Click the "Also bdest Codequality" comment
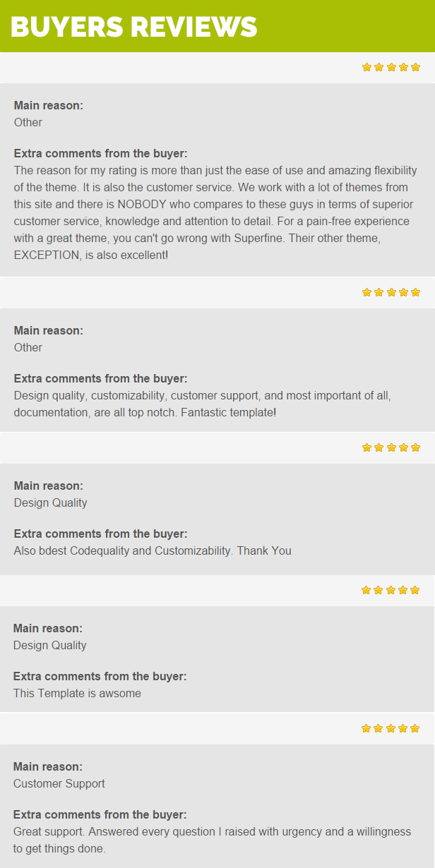The width and height of the screenshot is (435, 868). [153, 550]
